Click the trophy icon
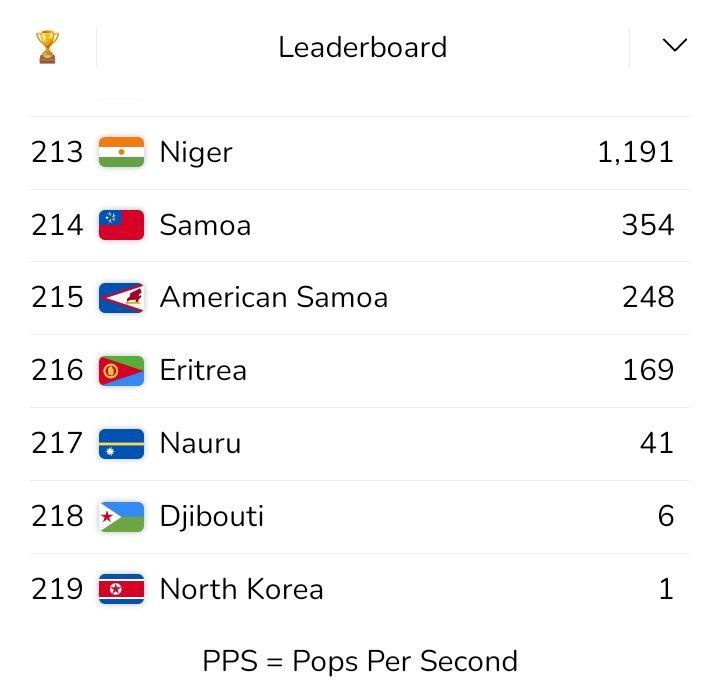 pos(47,47)
